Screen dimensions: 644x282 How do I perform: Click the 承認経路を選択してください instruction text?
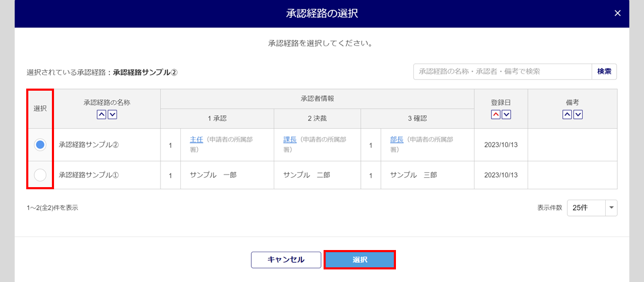tap(320, 44)
